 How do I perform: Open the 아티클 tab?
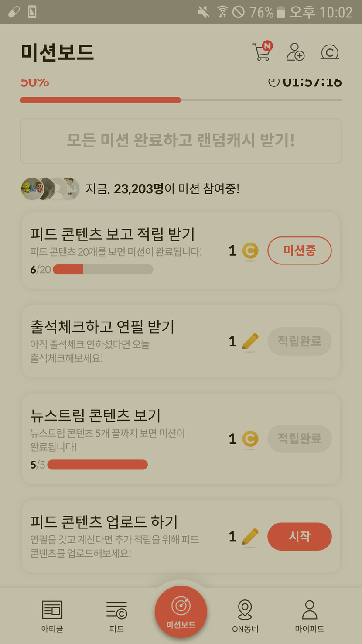point(52,616)
